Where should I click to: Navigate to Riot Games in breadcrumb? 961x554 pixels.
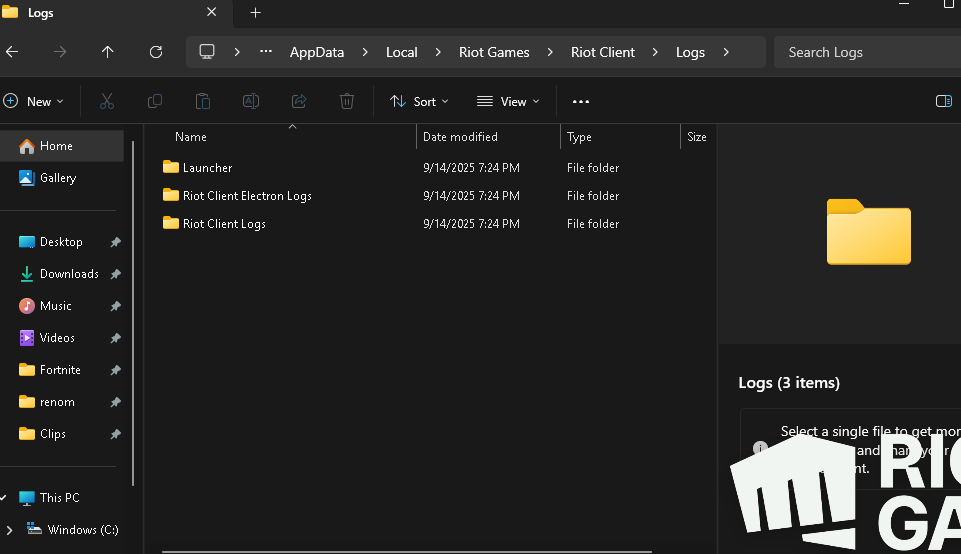(x=494, y=52)
